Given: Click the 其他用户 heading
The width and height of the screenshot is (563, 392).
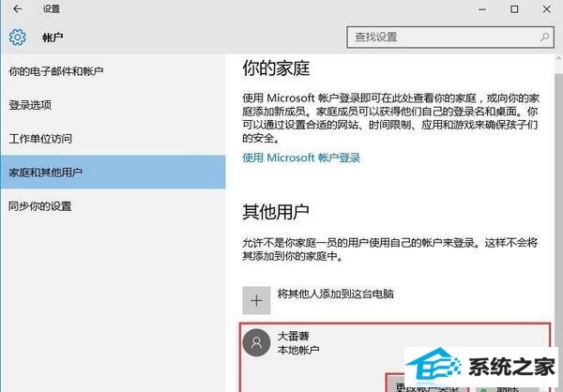Looking at the screenshot, I should (276, 212).
